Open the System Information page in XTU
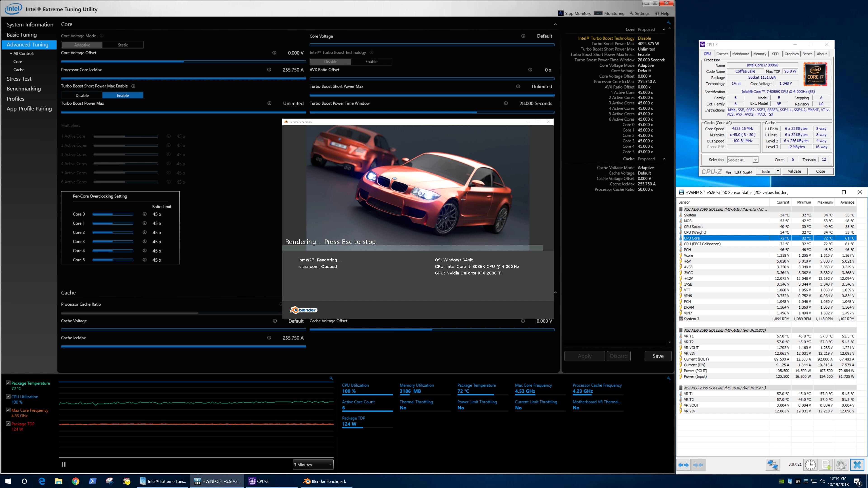This screenshot has width=868, height=488. [x=30, y=25]
